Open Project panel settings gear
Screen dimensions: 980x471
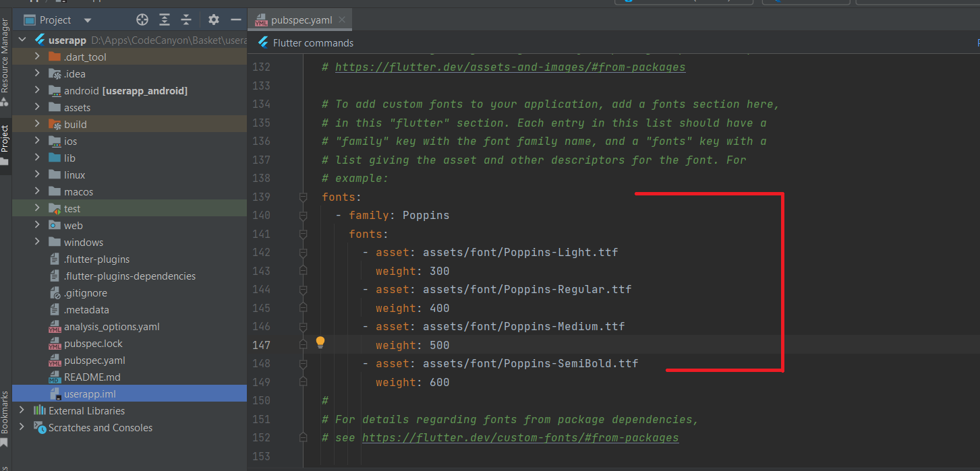213,20
